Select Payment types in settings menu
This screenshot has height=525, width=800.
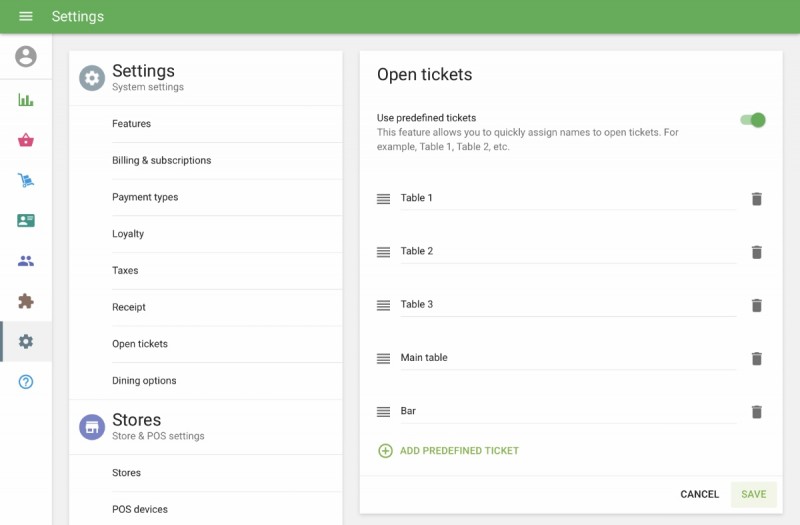coord(145,197)
